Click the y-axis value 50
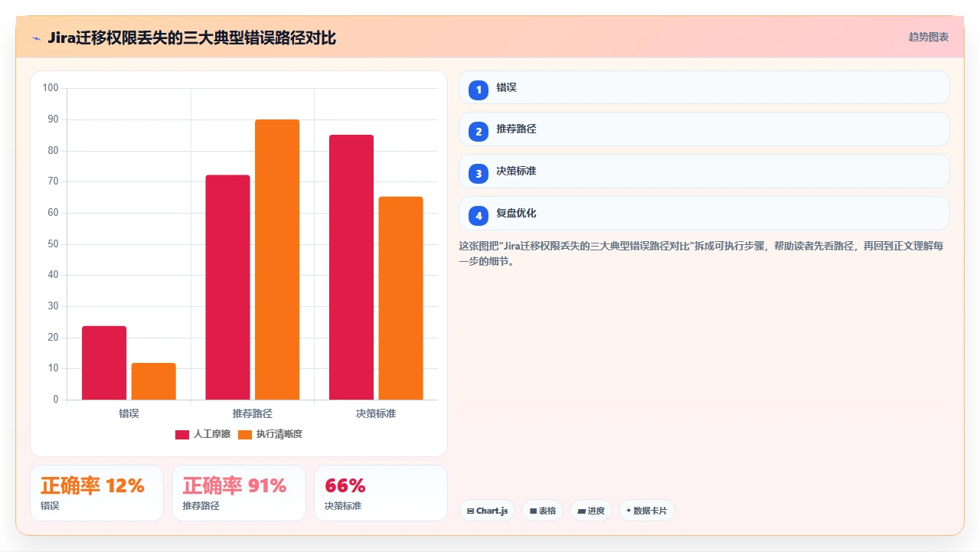Image resolution: width=980 pixels, height=552 pixels. tap(53, 244)
